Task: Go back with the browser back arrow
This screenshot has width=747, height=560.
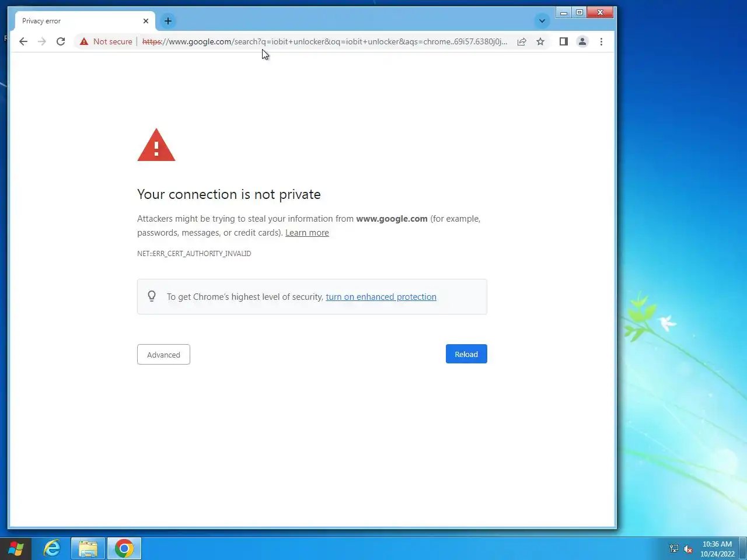Action: coord(23,41)
